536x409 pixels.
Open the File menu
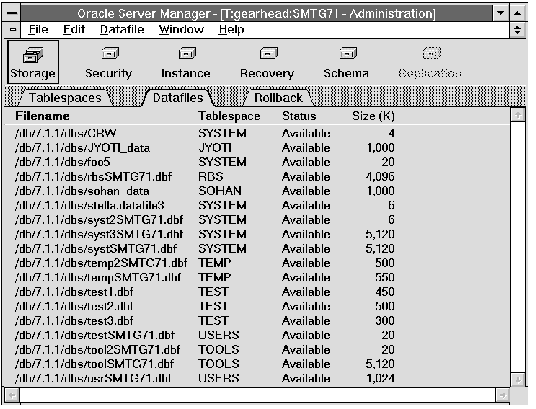(x=38, y=30)
